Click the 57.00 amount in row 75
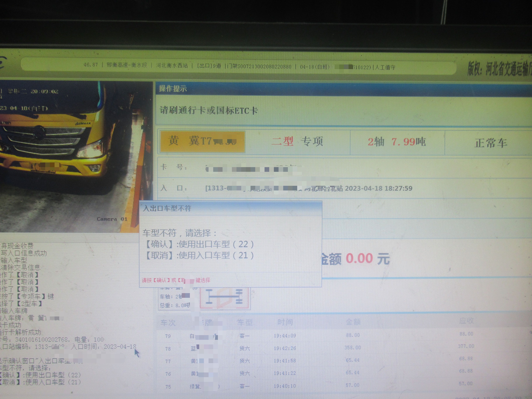This screenshot has height=399, width=532. point(352,385)
